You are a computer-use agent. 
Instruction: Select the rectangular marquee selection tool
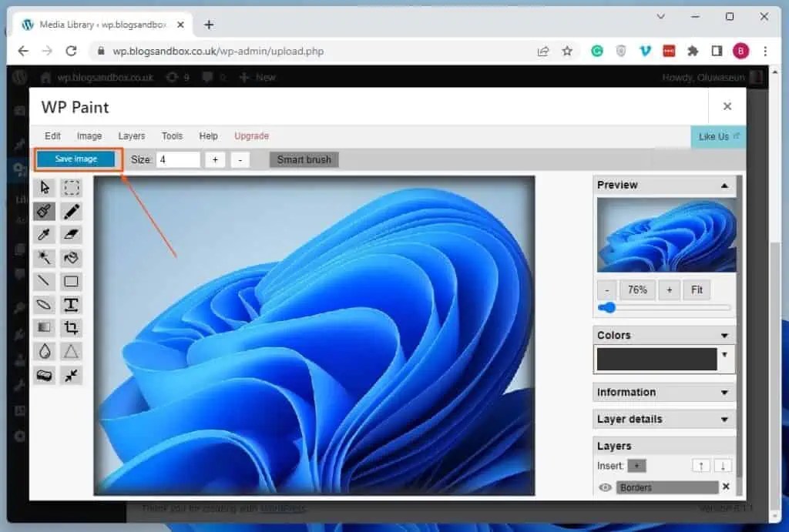click(71, 187)
